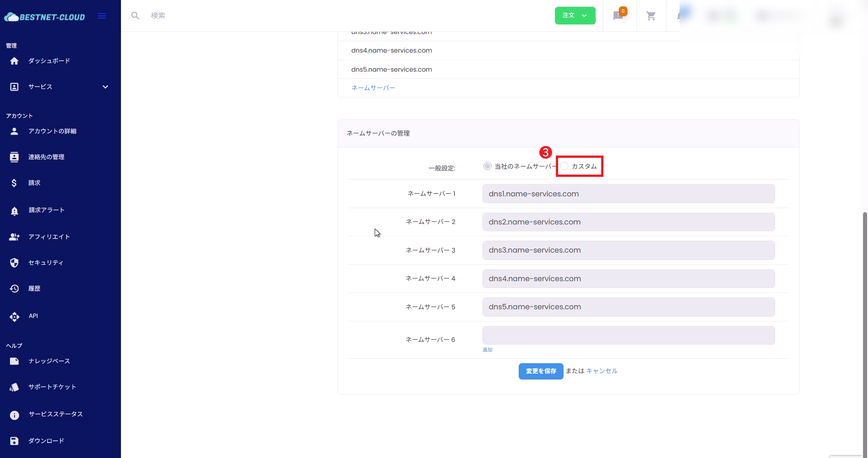This screenshot has width=868, height=458.
Task: Open the history clock icon
Action: pyautogui.click(x=14, y=288)
